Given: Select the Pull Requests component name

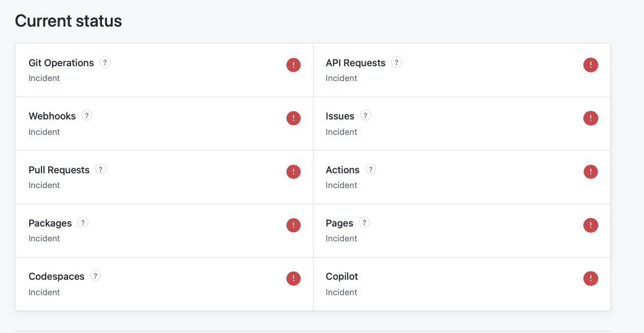Looking at the screenshot, I should (59, 170).
